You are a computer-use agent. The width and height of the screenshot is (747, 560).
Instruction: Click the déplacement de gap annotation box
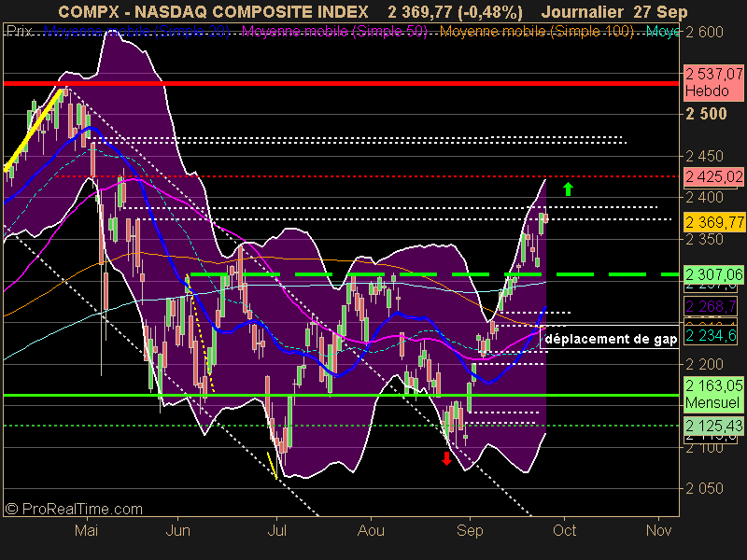pos(610,339)
